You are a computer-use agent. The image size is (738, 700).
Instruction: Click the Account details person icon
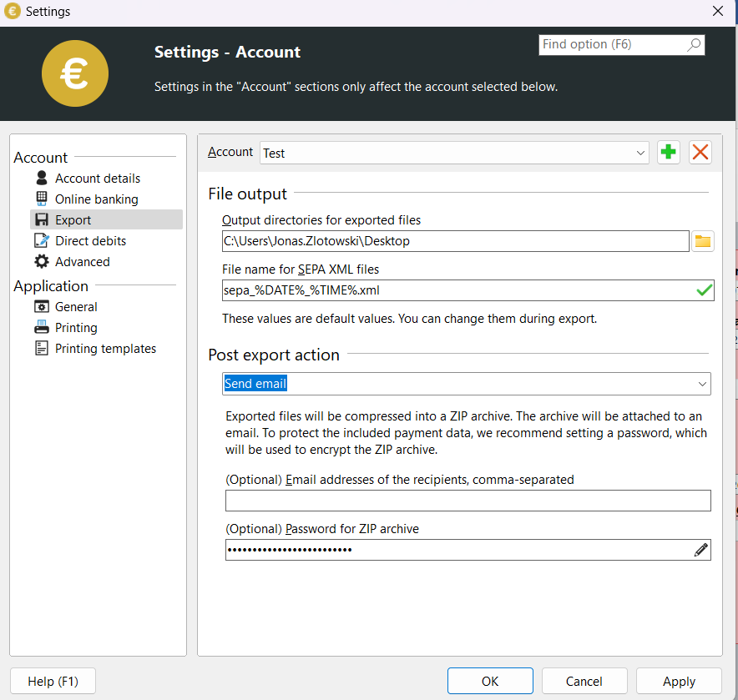(42, 178)
